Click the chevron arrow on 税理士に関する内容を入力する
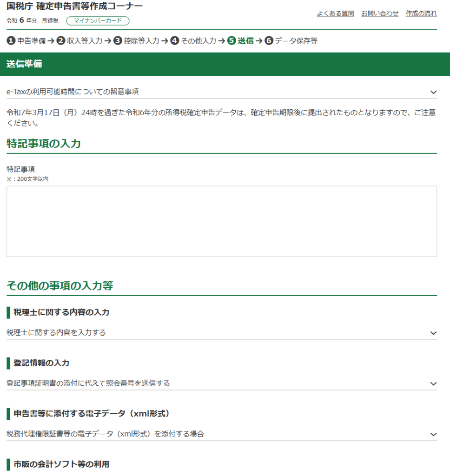This screenshot has width=450, height=476. (433, 333)
